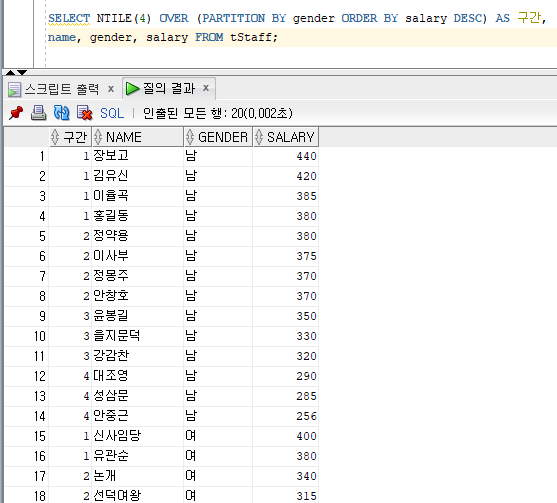Select the name cell 선덕여왕
Viewport: 557px width, 503px height.
point(138,495)
